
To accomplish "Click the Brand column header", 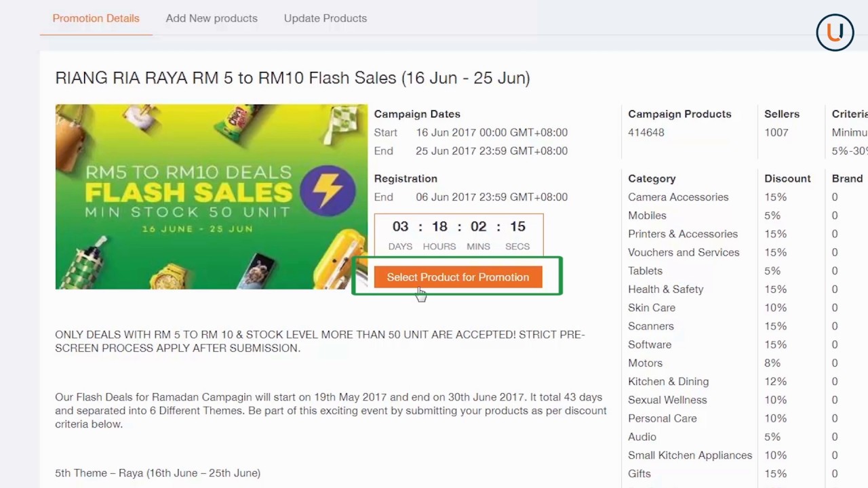I will pyautogui.click(x=847, y=179).
